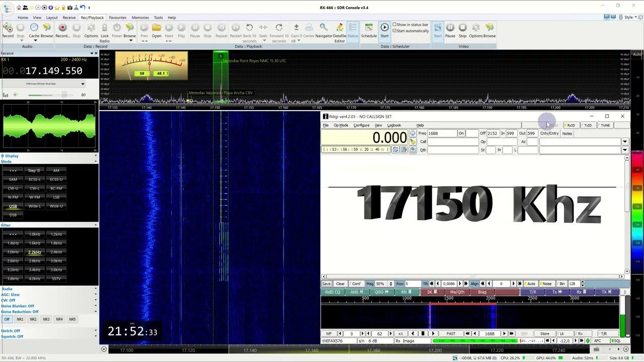The width and height of the screenshot is (644, 362).
Task: Select the 2.4kHz filter button
Action: 56,252
